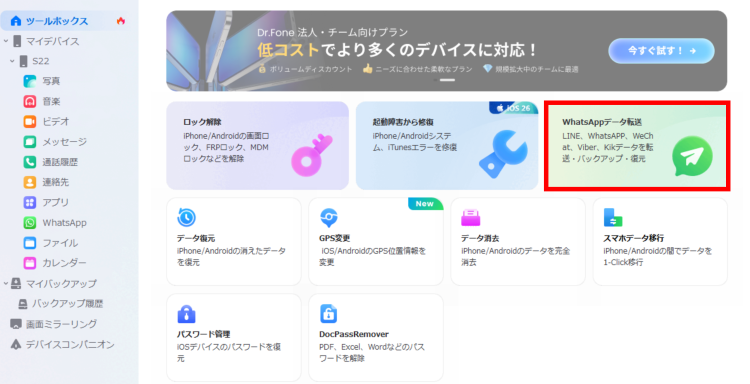Click the Dr.Fone 法人・チーム向けプラン banner text
This screenshot has width=750, height=384.
pyautogui.click(x=332, y=33)
